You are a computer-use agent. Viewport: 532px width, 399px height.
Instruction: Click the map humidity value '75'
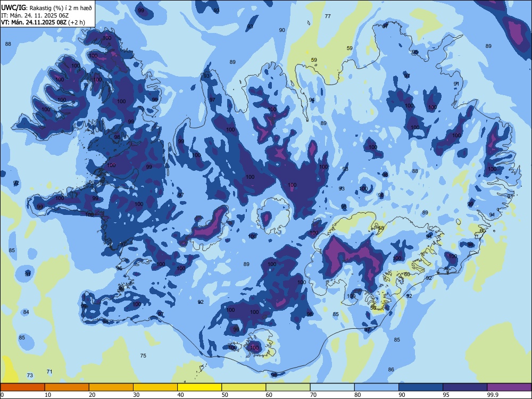143,355
